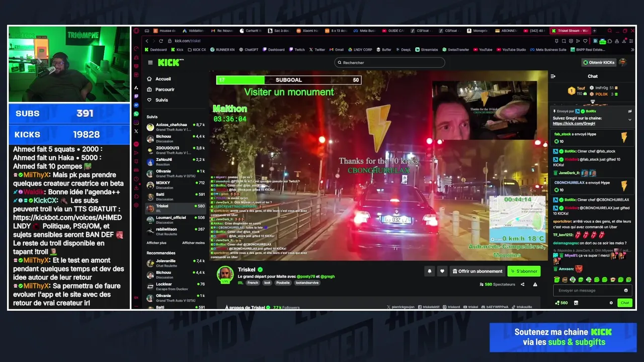The height and width of the screenshot is (362, 644).
Task: Click the share icon next to Spectateurs
Action: (522, 285)
